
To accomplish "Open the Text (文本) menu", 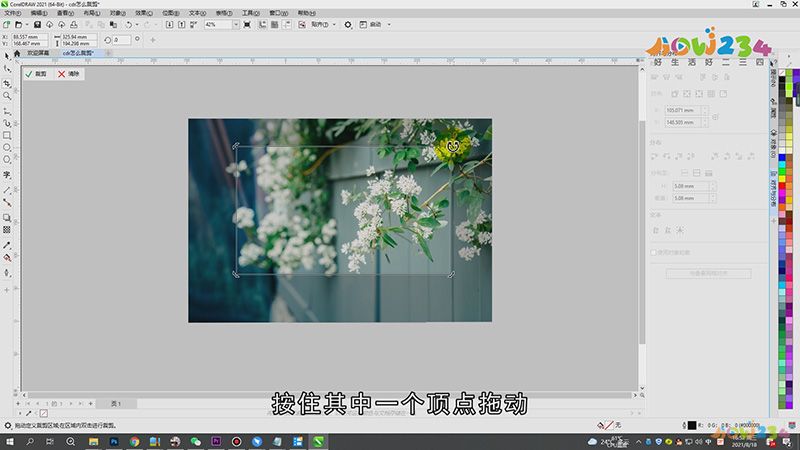I will [x=197, y=13].
